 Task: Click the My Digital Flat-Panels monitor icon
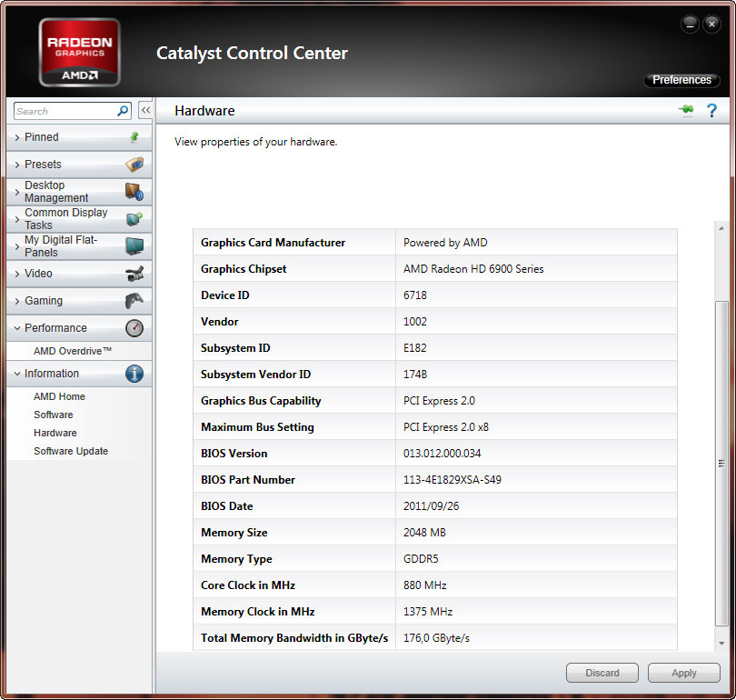[x=134, y=246]
